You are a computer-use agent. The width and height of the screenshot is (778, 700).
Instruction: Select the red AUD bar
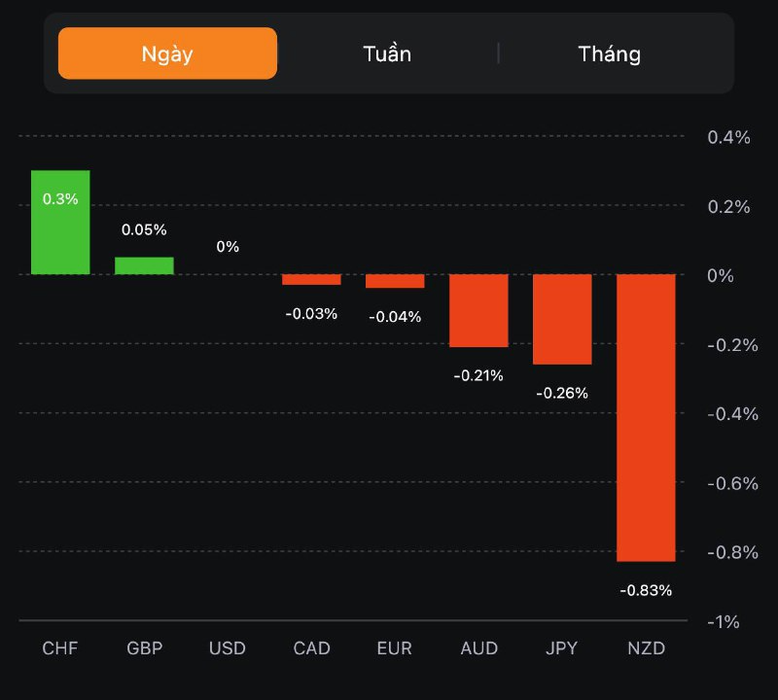tap(478, 310)
